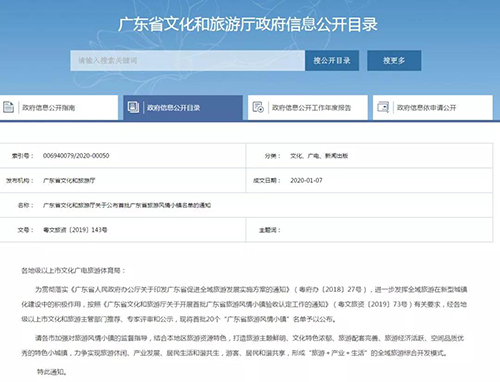Click the page title 广东省文化和旅游厅政府信息公开目录
The image size is (500, 382).
coord(248,24)
